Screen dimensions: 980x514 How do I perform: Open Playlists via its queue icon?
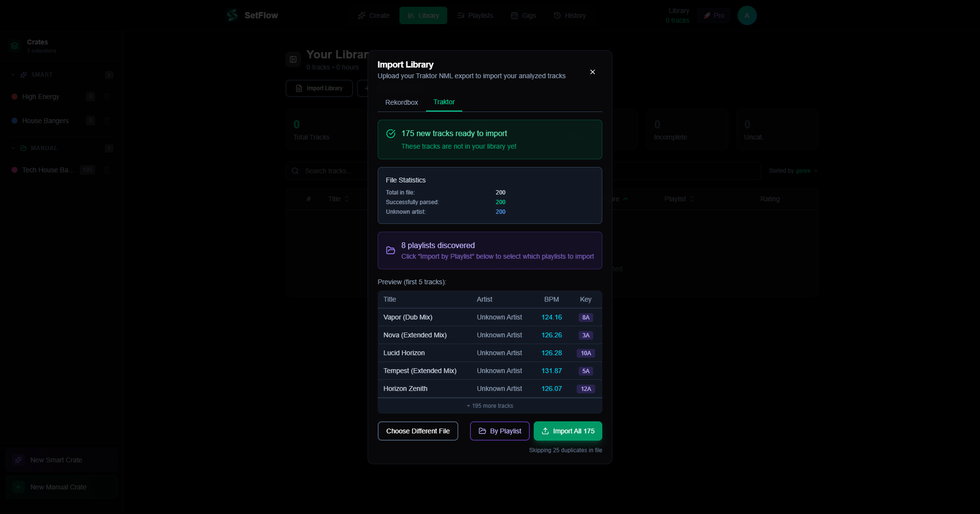point(460,15)
